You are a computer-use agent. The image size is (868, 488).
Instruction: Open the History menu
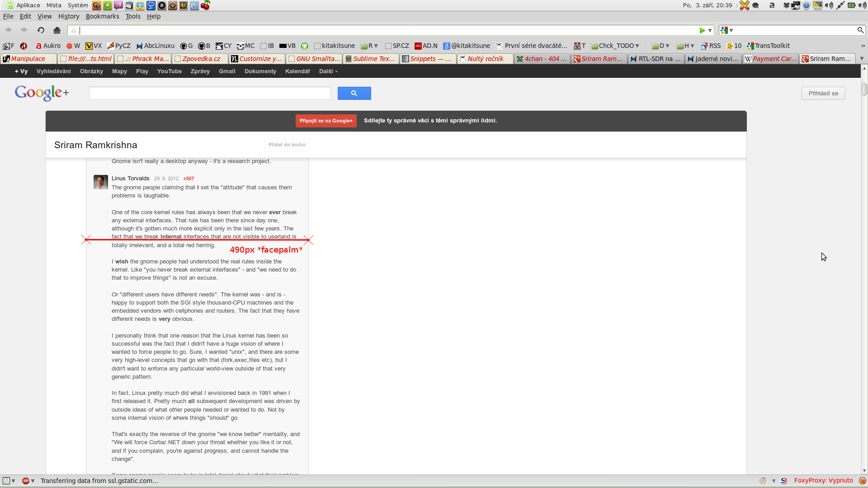tap(69, 16)
